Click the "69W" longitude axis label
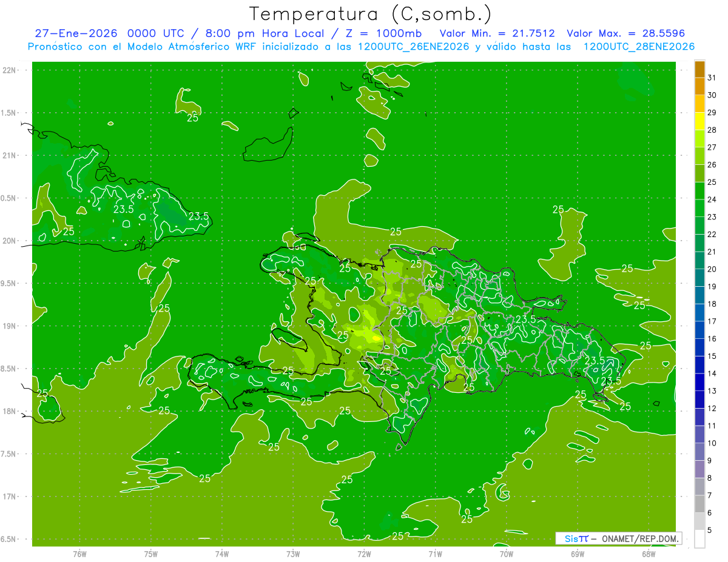The height and width of the screenshot is (562, 728). pos(578,554)
